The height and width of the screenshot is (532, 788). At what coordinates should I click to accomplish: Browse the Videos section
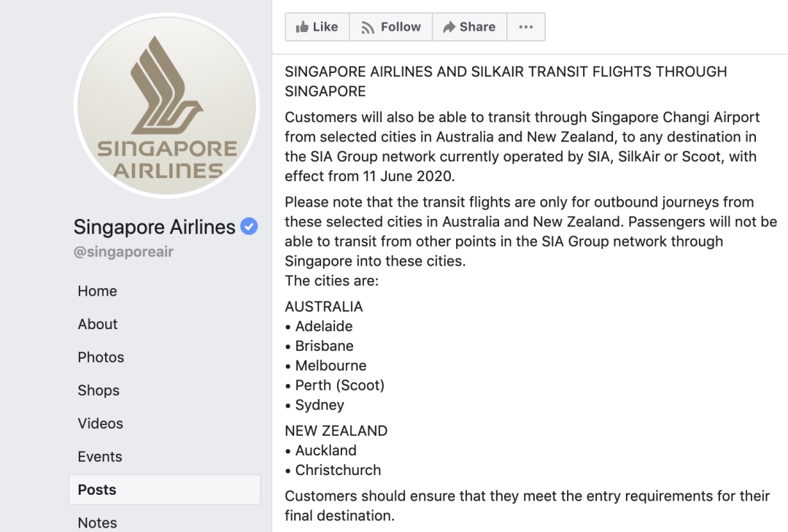click(x=101, y=424)
